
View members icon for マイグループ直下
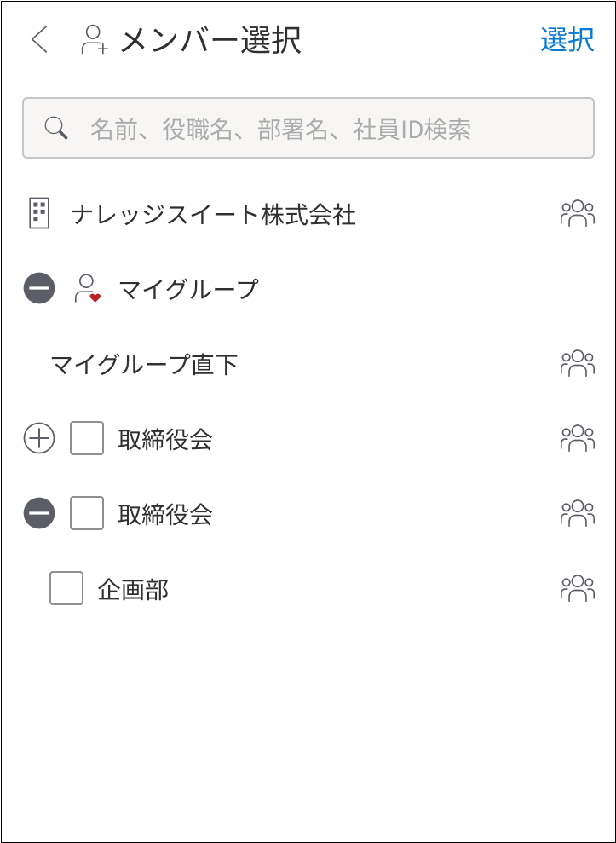(578, 363)
